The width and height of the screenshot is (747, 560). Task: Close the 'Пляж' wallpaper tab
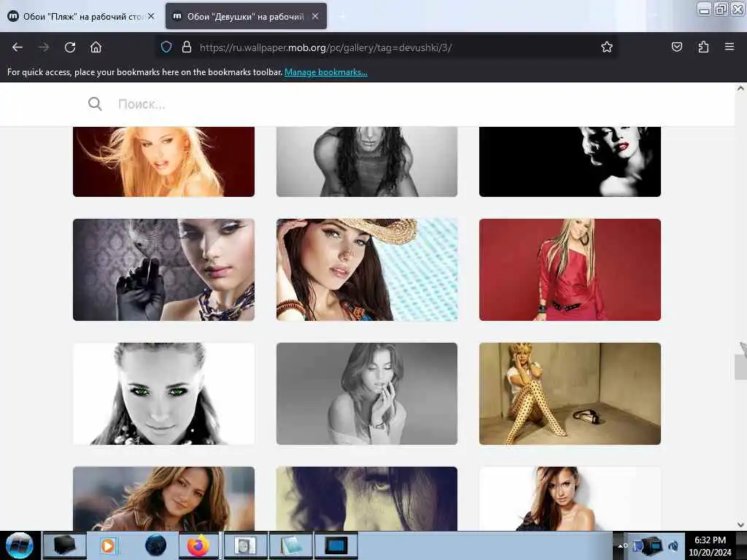click(x=151, y=16)
